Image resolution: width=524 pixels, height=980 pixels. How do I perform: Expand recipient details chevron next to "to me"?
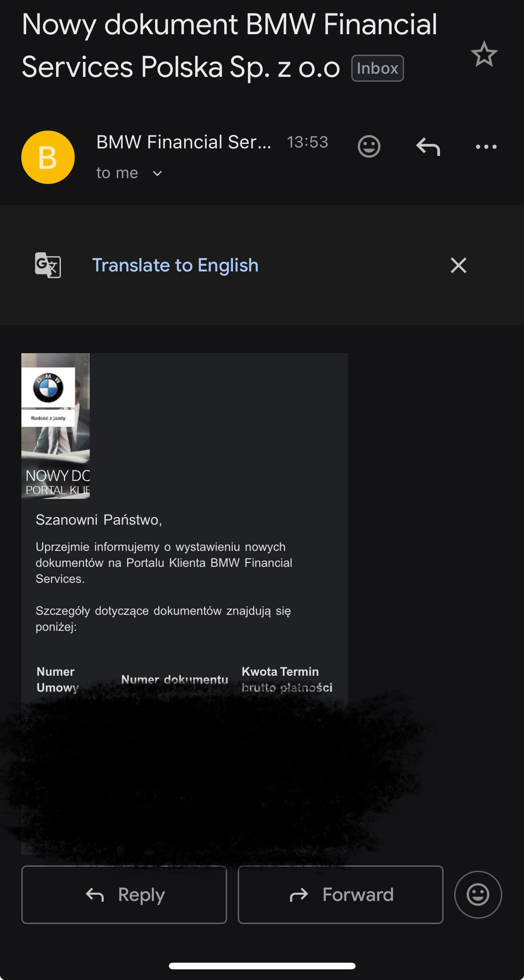[157, 173]
